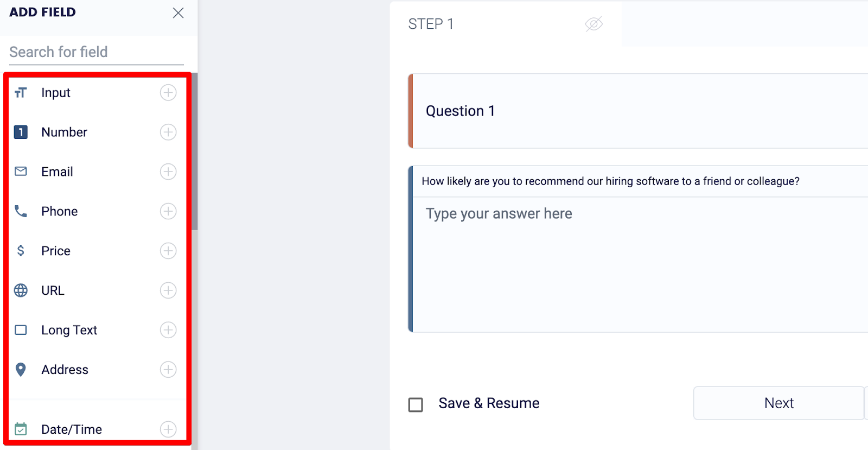Viewport: 868px width, 450px height.
Task: Select the Input field type icon
Action: (x=21, y=92)
